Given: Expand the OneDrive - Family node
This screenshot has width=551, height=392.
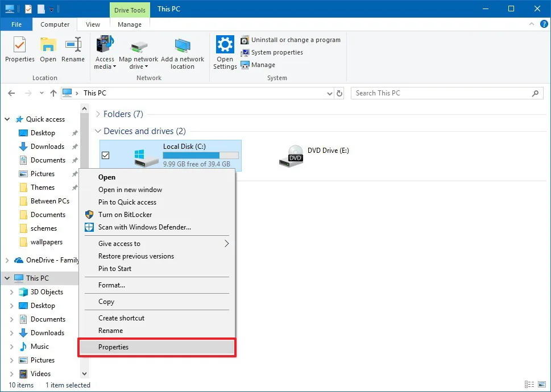Looking at the screenshot, I should point(7,260).
